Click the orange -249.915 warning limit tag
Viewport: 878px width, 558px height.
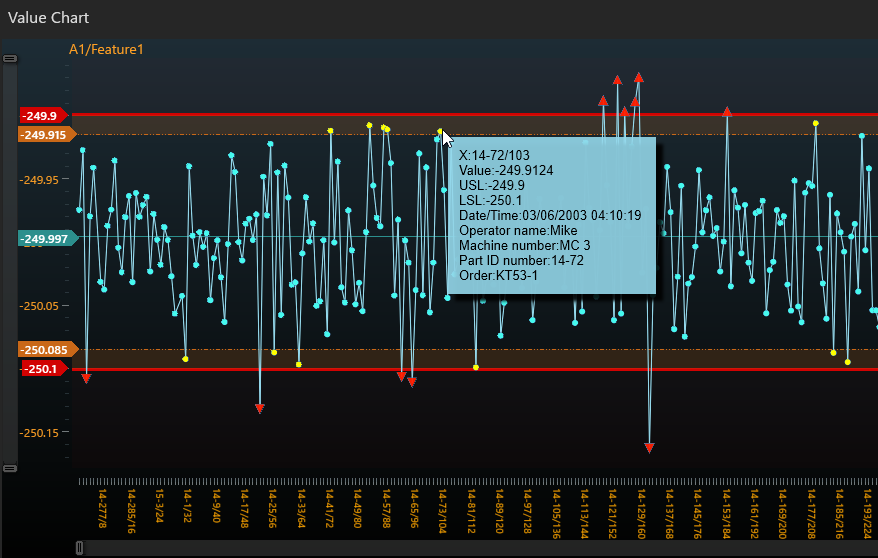point(45,135)
